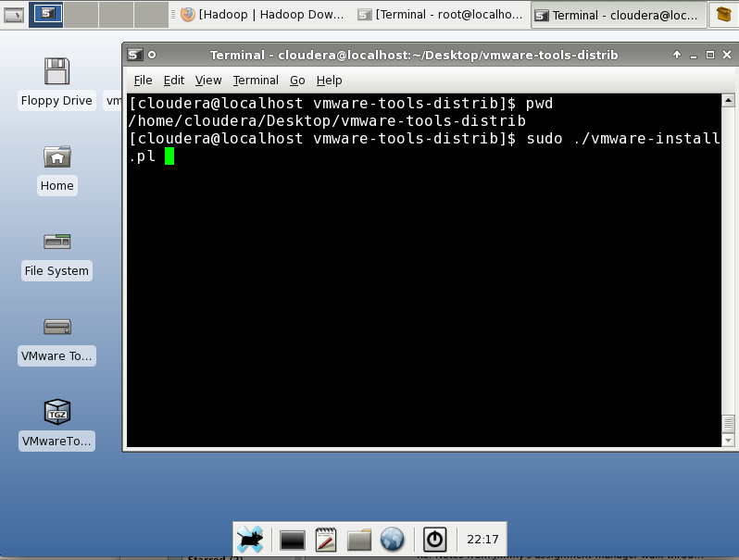Viewport: 739px width, 560px height.
Task: Open the Help menu in Terminal
Action: [329, 81]
